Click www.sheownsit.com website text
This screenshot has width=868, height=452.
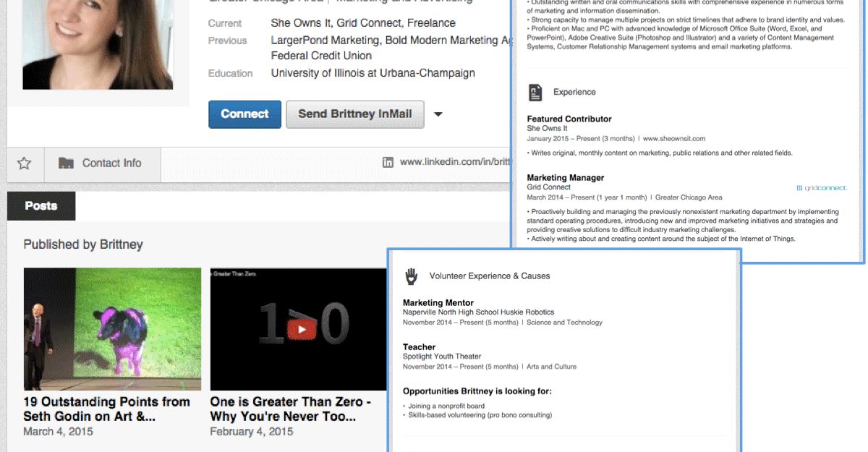(x=674, y=138)
